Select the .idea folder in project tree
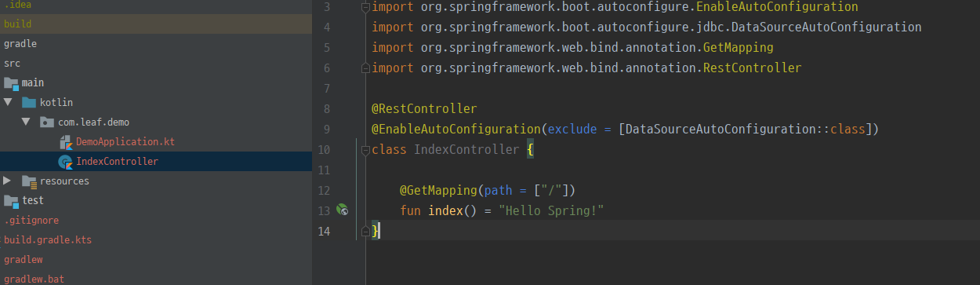The width and height of the screenshot is (980, 285). click(156, 5)
